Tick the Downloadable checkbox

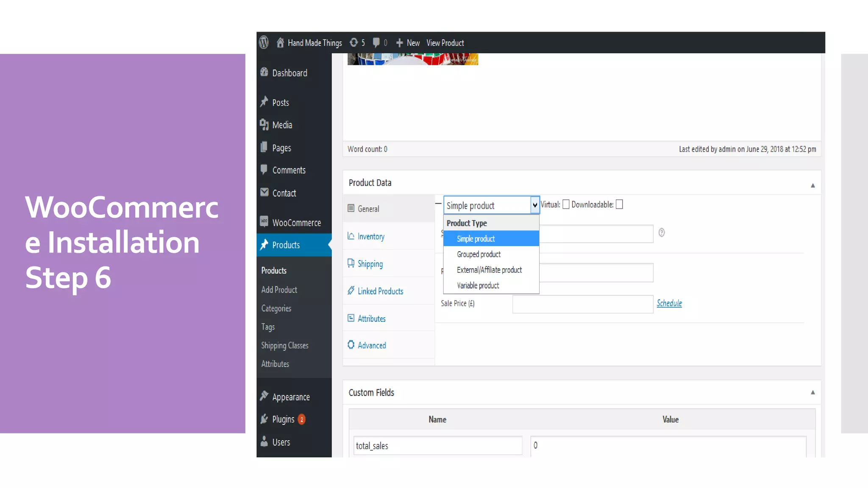click(x=619, y=205)
